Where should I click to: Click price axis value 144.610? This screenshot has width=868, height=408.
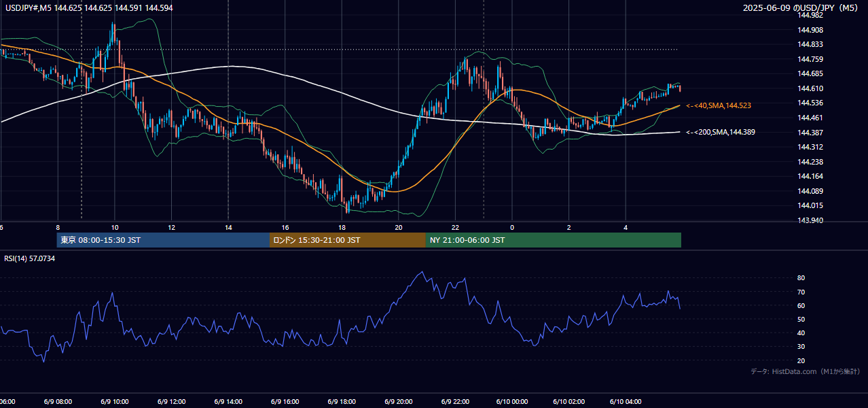(x=810, y=88)
